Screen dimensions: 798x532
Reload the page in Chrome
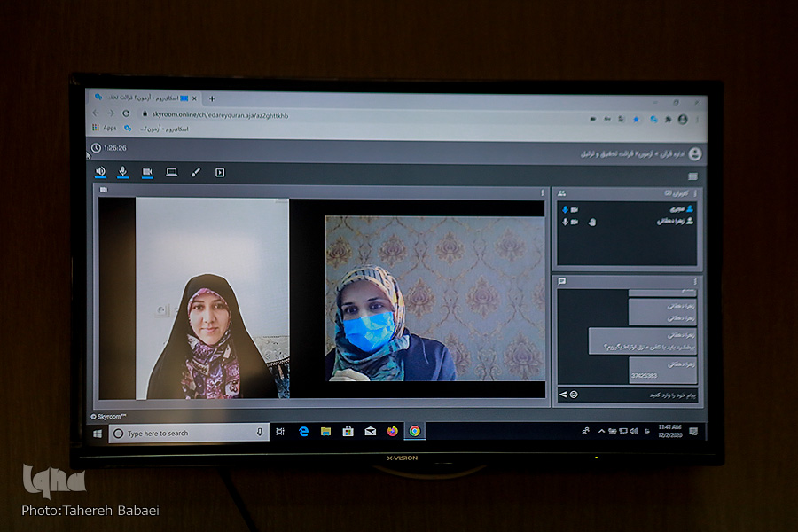pyautogui.click(x=126, y=113)
